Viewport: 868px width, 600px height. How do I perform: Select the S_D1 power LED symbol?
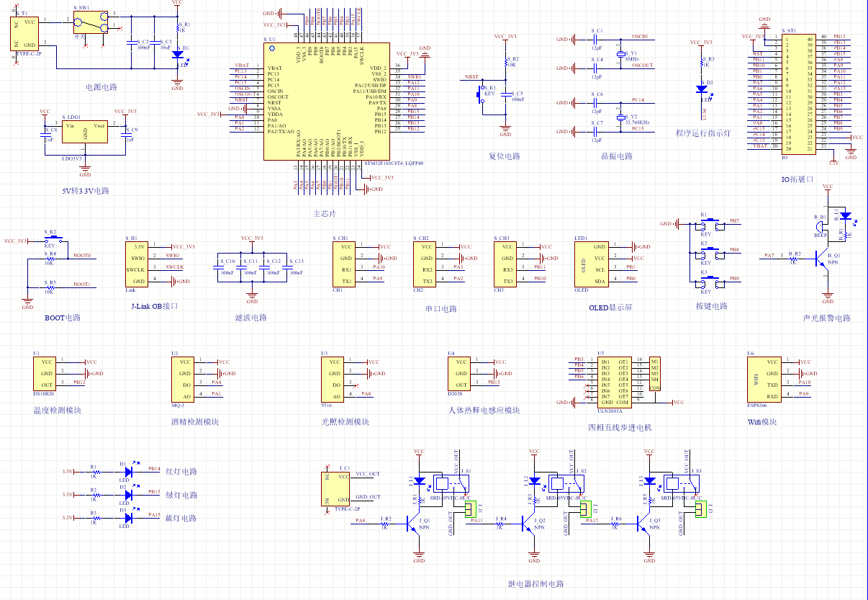[x=178, y=54]
